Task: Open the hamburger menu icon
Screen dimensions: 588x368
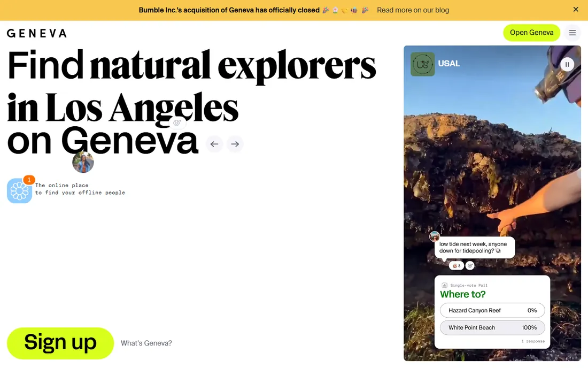Action: click(x=572, y=33)
